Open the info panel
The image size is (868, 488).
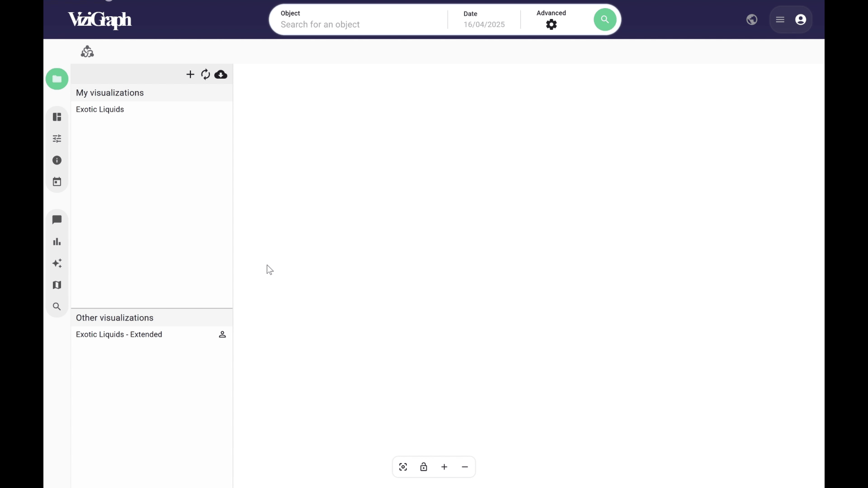pyautogui.click(x=57, y=160)
